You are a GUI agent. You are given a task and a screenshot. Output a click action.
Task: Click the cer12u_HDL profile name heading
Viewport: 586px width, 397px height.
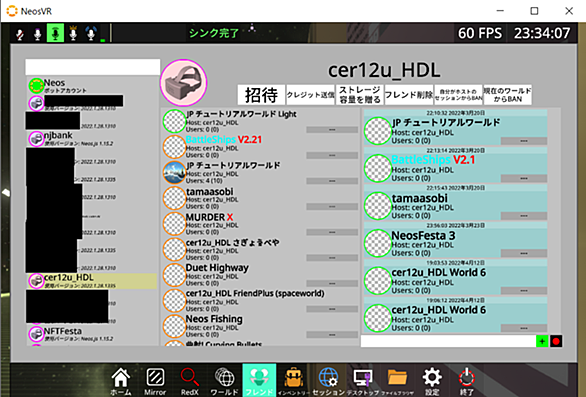coord(384,70)
